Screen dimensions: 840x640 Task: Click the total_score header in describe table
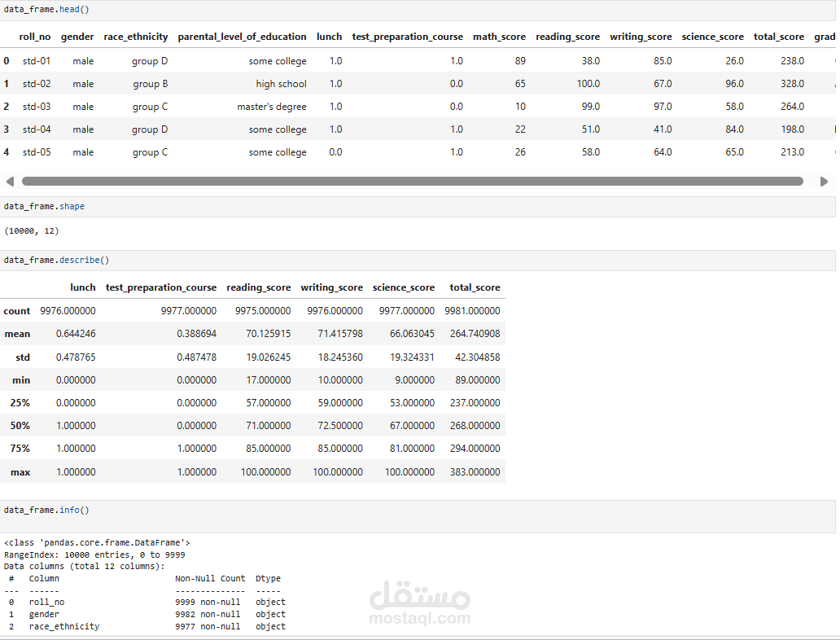(475, 287)
